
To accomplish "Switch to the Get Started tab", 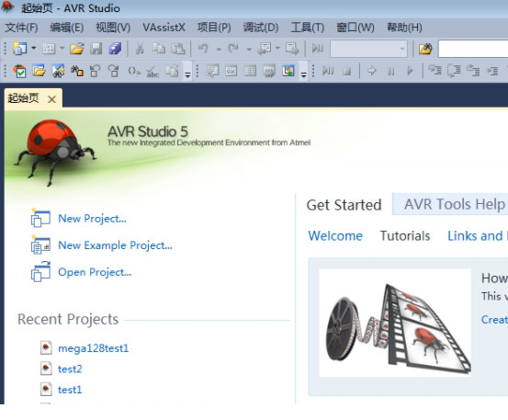I will pyautogui.click(x=344, y=205).
